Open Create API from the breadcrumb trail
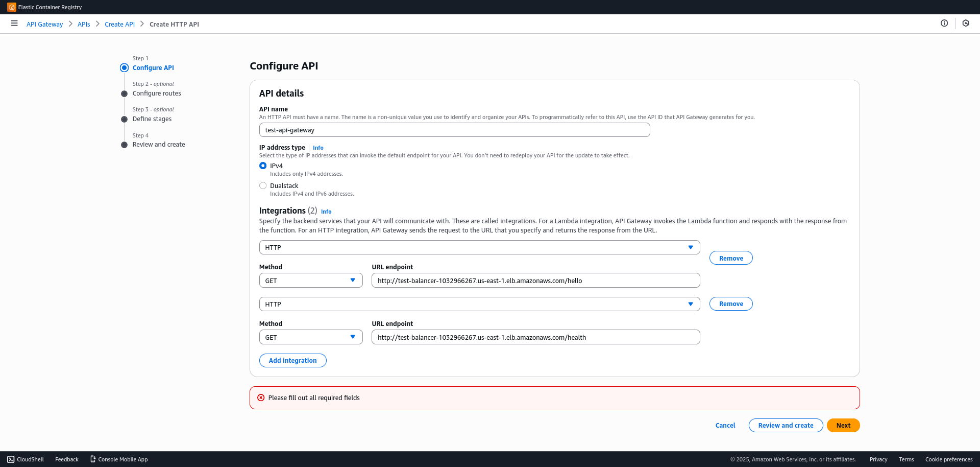This screenshot has height=467, width=980. [x=119, y=24]
